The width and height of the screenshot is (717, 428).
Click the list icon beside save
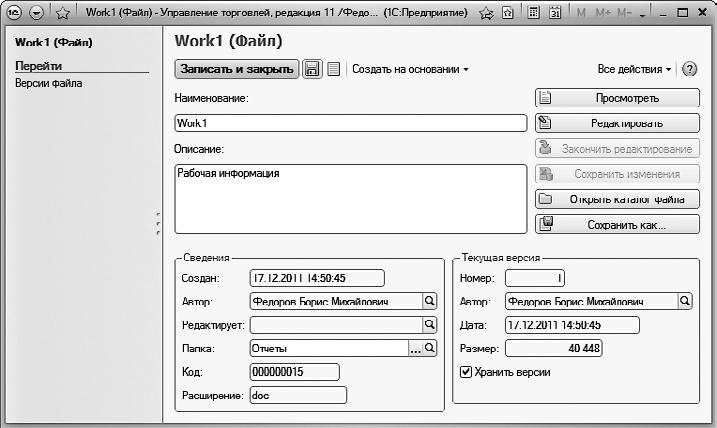(334, 69)
